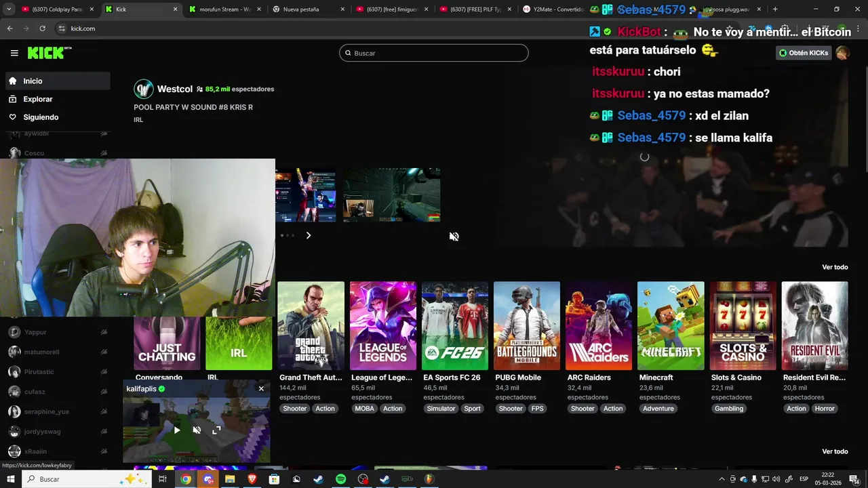
Task: Open the kalifaplis channel name
Action: [141, 389]
